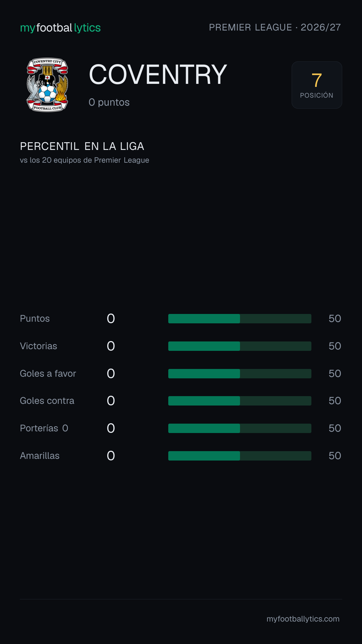This screenshot has height=644, width=362.
Task: Select the Victorias stat label
Action: coord(39,346)
